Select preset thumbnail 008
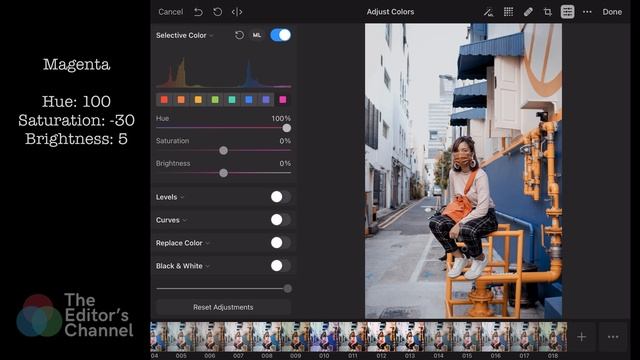 click(267, 337)
